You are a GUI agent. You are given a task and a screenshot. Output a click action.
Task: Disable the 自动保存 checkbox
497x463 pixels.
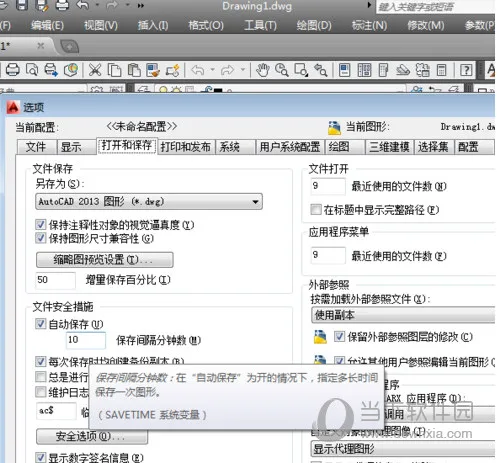(40, 324)
